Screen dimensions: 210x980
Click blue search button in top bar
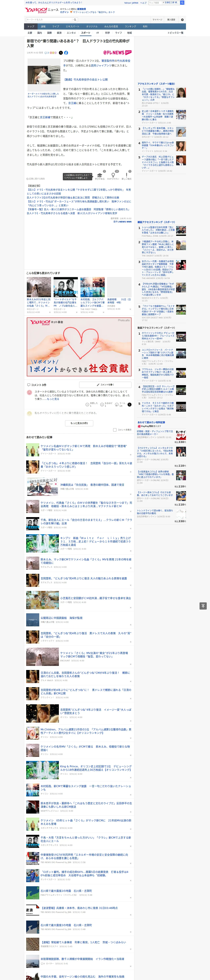click(x=182, y=3)
